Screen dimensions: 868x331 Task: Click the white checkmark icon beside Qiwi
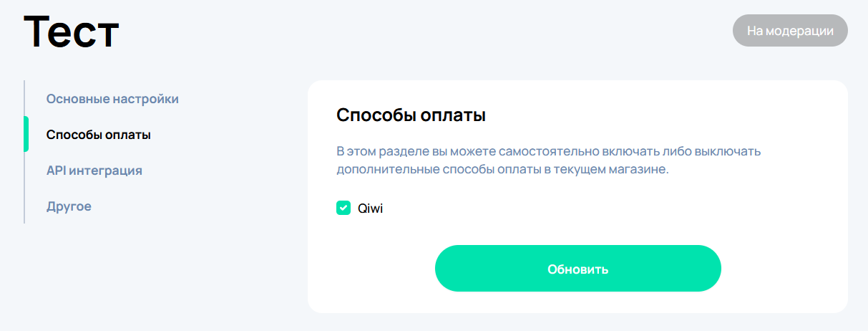point(343,208)
